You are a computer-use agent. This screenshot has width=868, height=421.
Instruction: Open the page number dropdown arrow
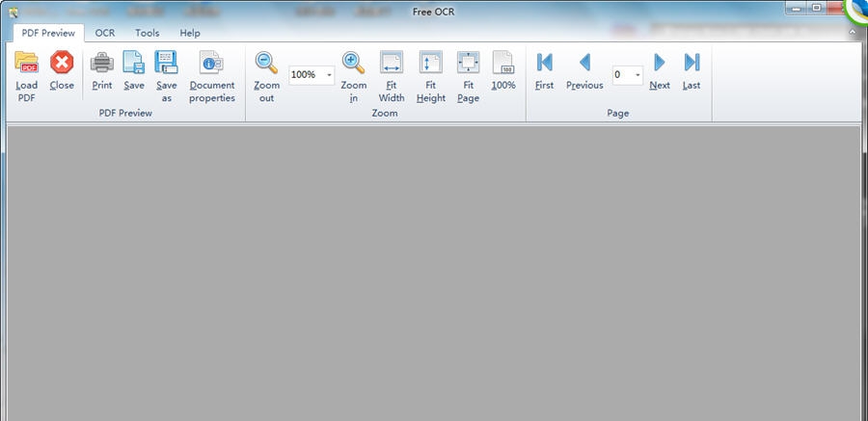coord(637,75)
